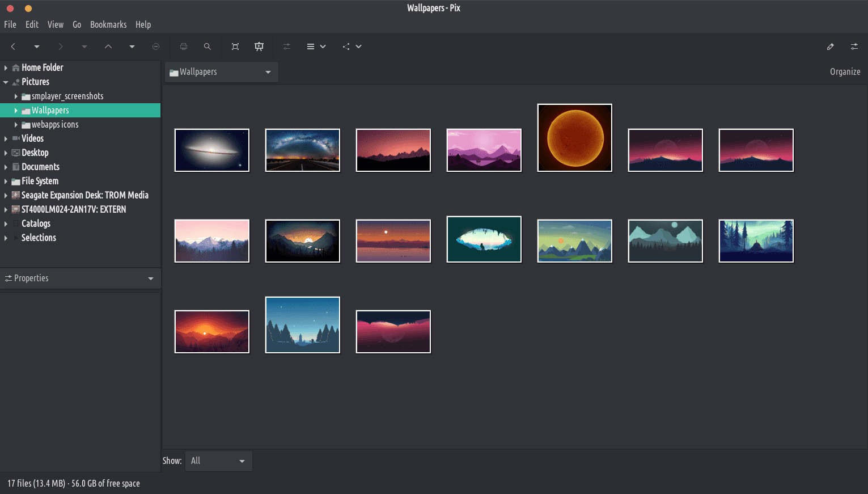Click the back navigation arrow

click(13, 47)
